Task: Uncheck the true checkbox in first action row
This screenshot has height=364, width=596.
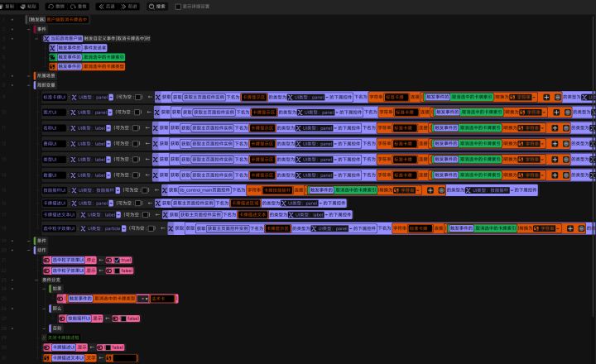Action: coord(117,261)
